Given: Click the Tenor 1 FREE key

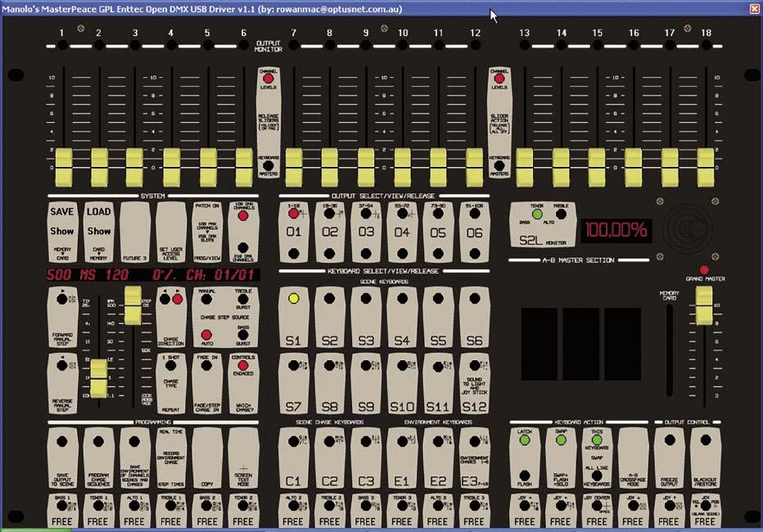Looking at the screenshot, I should pyautogui.click(x=99, y=510).
